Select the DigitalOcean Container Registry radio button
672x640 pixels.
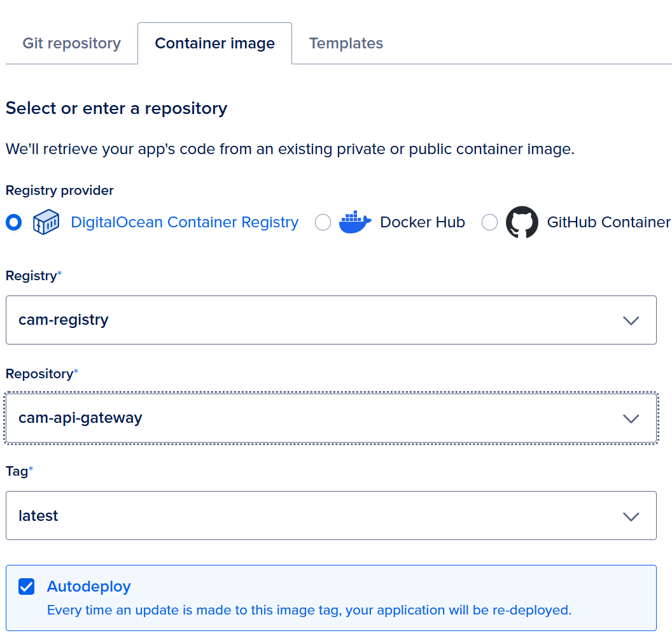[13, 222]
